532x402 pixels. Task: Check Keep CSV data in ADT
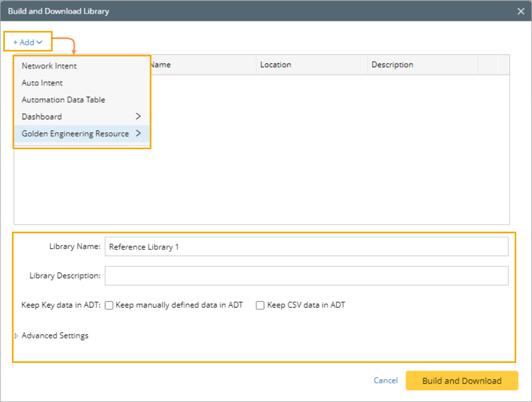[x=260, y=305]
